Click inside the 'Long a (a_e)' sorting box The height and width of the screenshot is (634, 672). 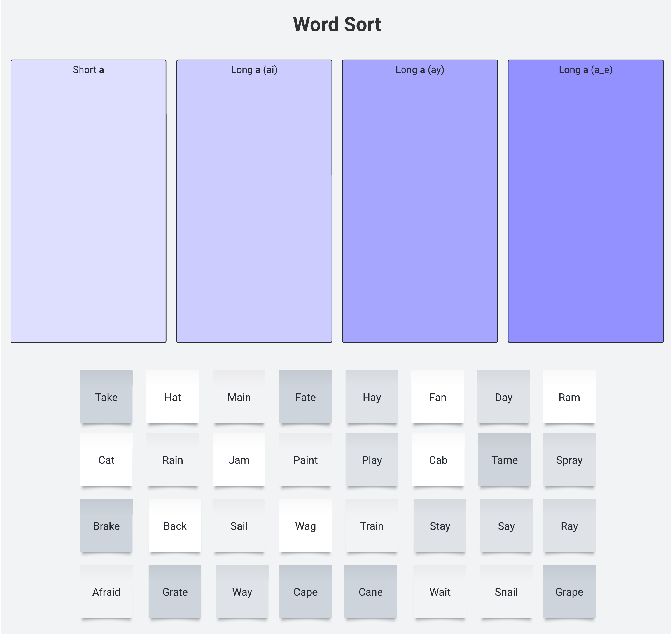585,210
